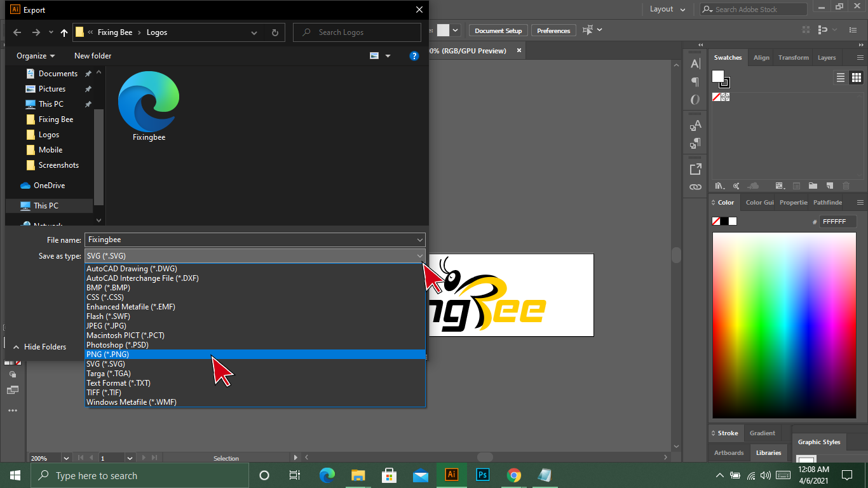Open the OpenType panel icon

pos(695,100)
